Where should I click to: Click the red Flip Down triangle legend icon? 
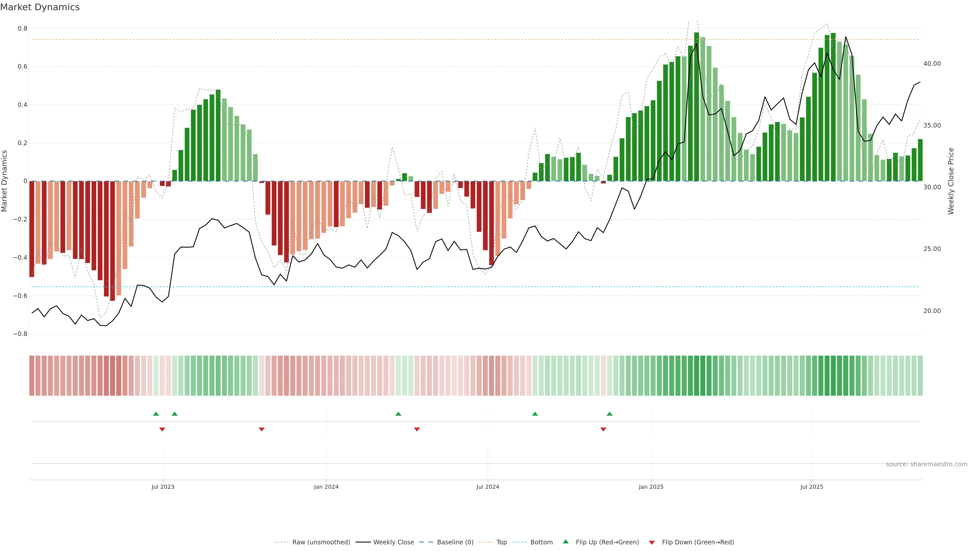pyautogui.click(x=652, y=542)
